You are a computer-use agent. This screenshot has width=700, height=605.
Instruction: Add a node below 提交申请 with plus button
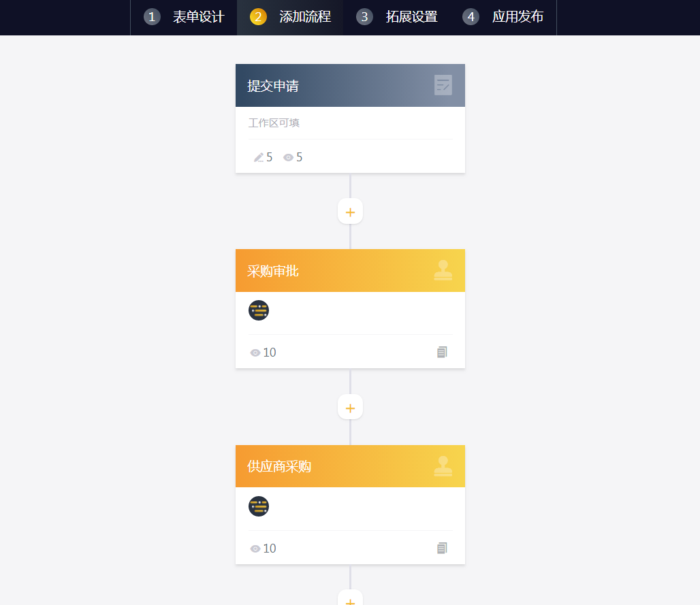351,212
